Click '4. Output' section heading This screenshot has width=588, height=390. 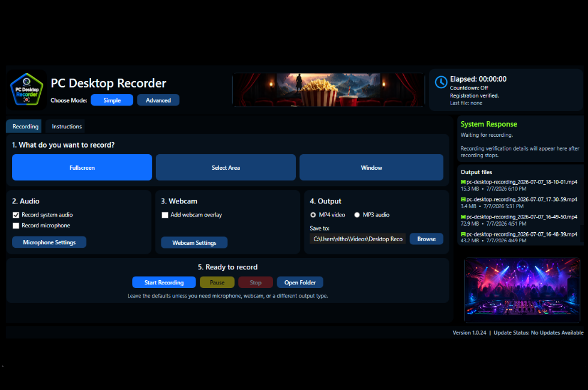[325, 202]
